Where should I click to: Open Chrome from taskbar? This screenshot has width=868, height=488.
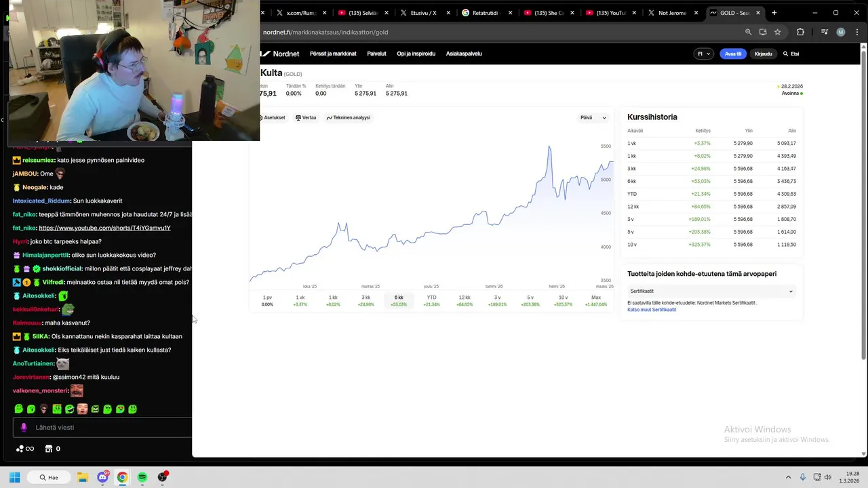(x=122, y=477)
